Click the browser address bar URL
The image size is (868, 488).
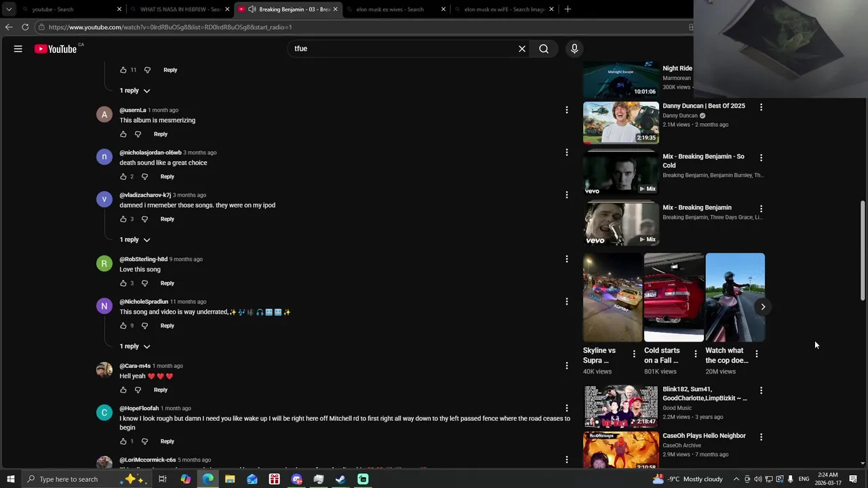coord(170,27)
